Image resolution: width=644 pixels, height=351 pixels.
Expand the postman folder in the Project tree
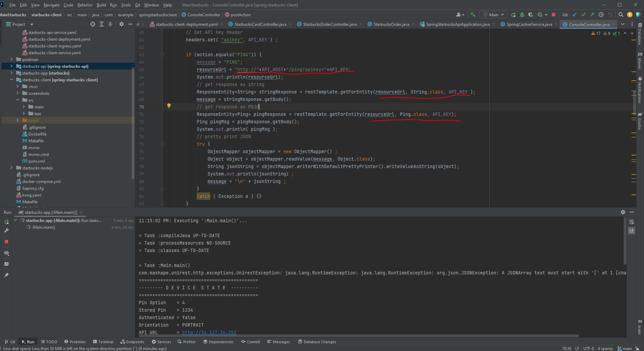coord(11,59)
